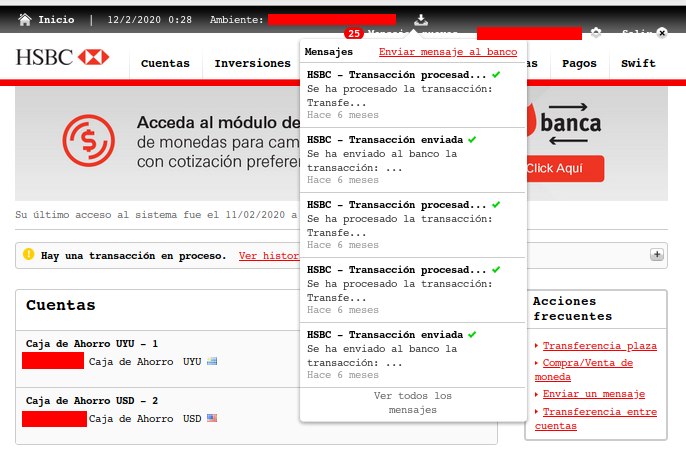
Task: Click the US flag beside USD
Action: (x=212, y=419)
